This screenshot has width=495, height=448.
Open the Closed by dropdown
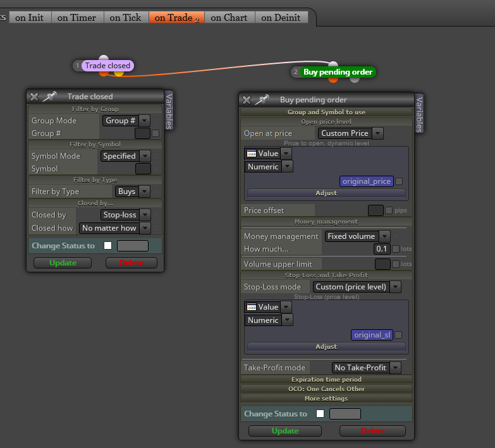point(125,215)
